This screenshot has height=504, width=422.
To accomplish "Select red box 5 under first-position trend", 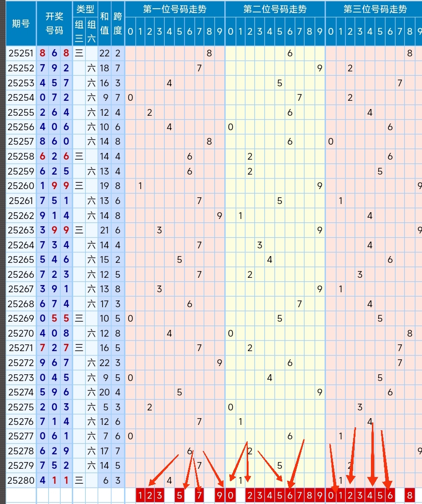I will click(x=179, y=495).
